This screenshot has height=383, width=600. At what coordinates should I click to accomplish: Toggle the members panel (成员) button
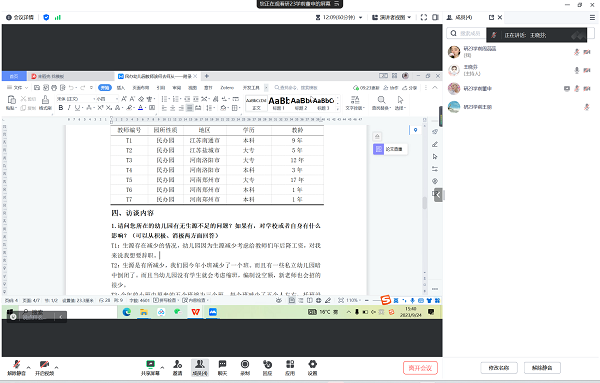click(x=200, y=368)
